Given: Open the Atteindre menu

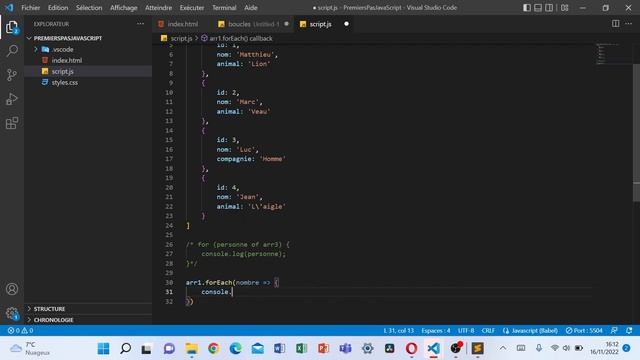Looking at the screenshot, I should pos(158,8).
